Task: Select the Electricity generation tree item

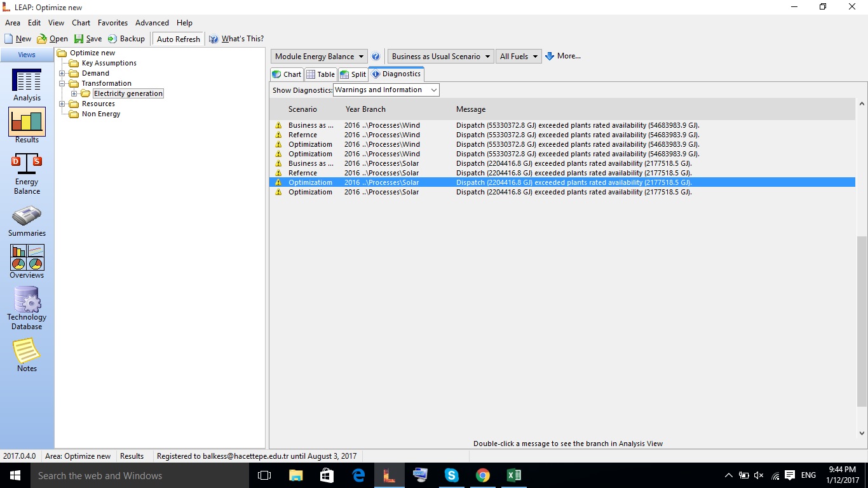Action: [128, 93]
